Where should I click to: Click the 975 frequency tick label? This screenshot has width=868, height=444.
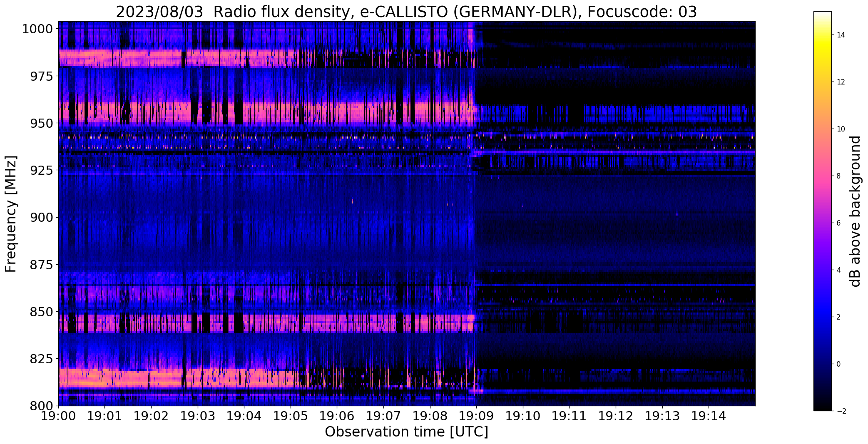tap(41, 76)
